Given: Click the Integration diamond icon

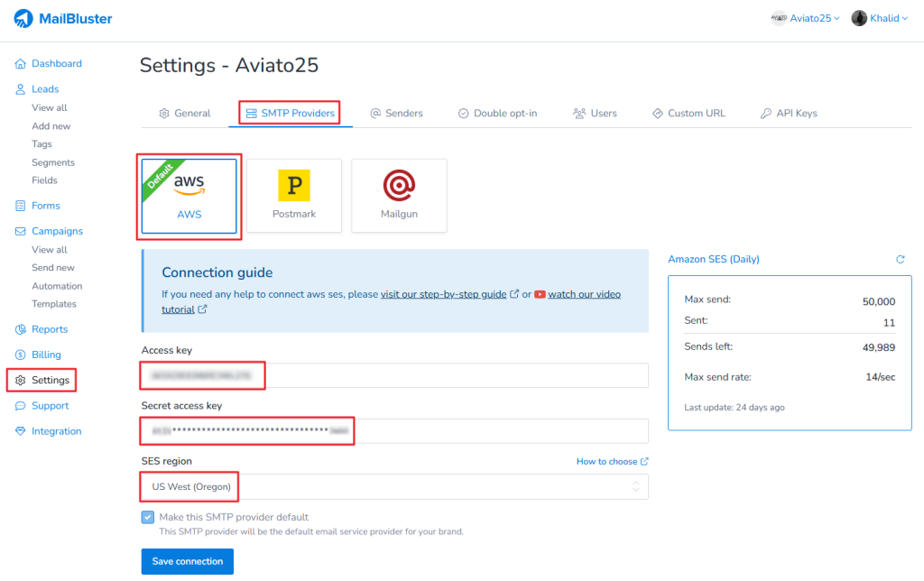Looking at the screenshot, I should pos(21,431).
